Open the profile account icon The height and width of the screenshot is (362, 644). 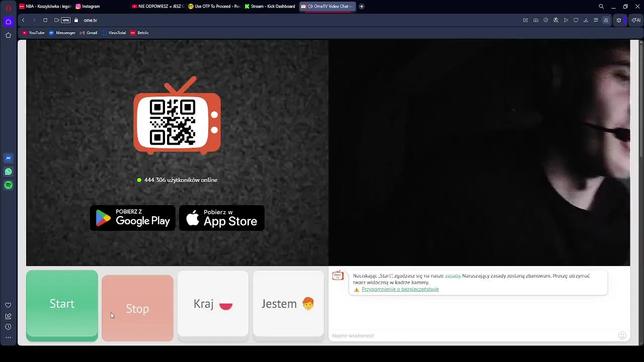(606, 20)
